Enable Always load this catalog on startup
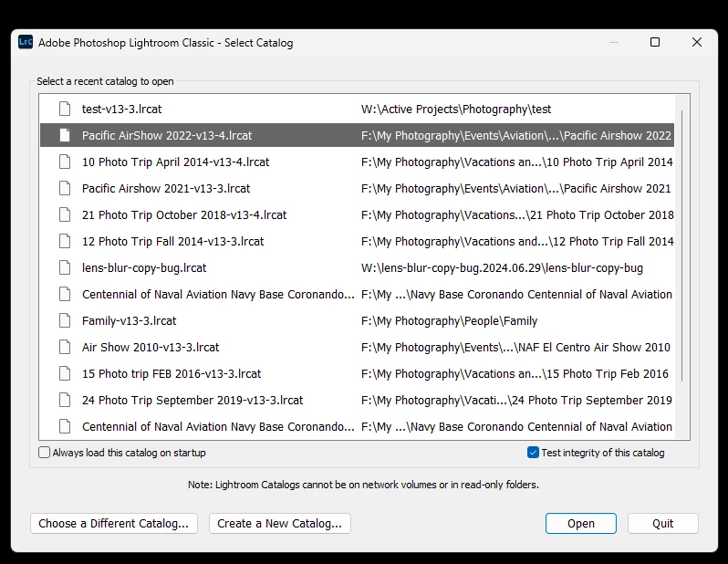 (x=44, y=453)
